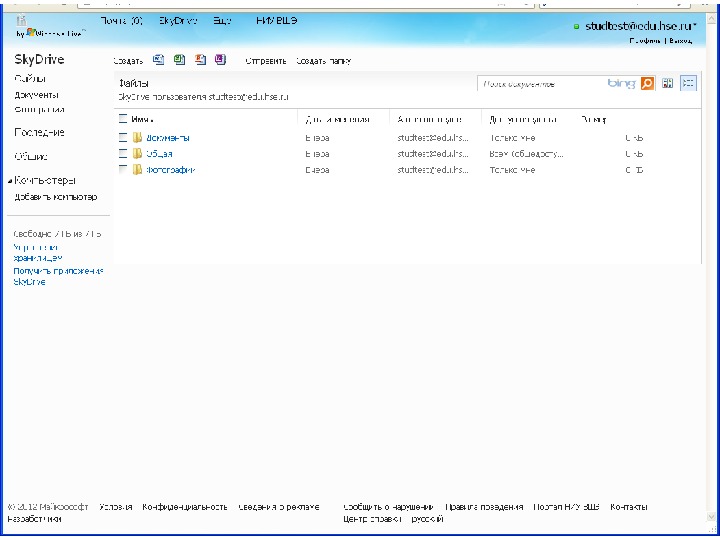Click the page scrollbar down arrow

712,517
